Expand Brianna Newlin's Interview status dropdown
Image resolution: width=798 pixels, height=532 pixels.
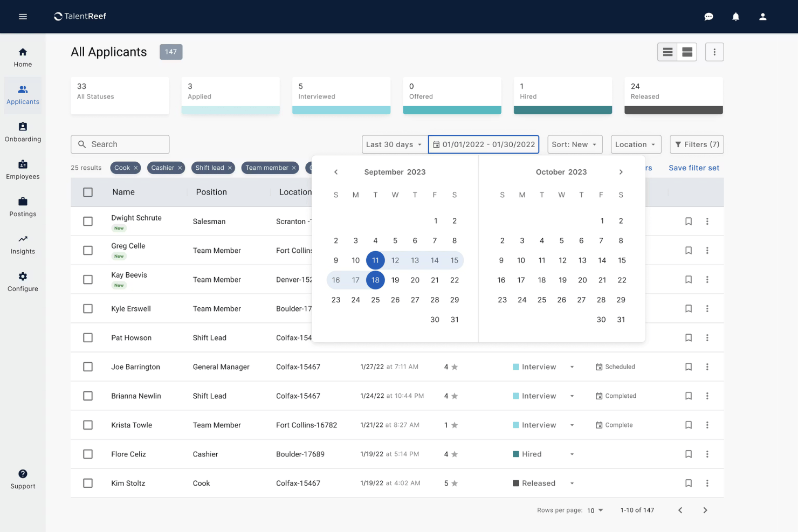(x=572, y=396)
